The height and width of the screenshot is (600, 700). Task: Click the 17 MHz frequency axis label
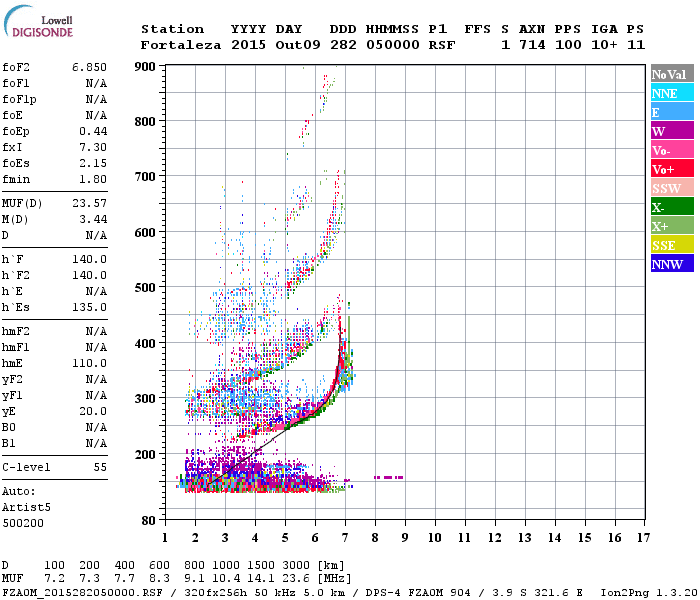coord(643,538)
